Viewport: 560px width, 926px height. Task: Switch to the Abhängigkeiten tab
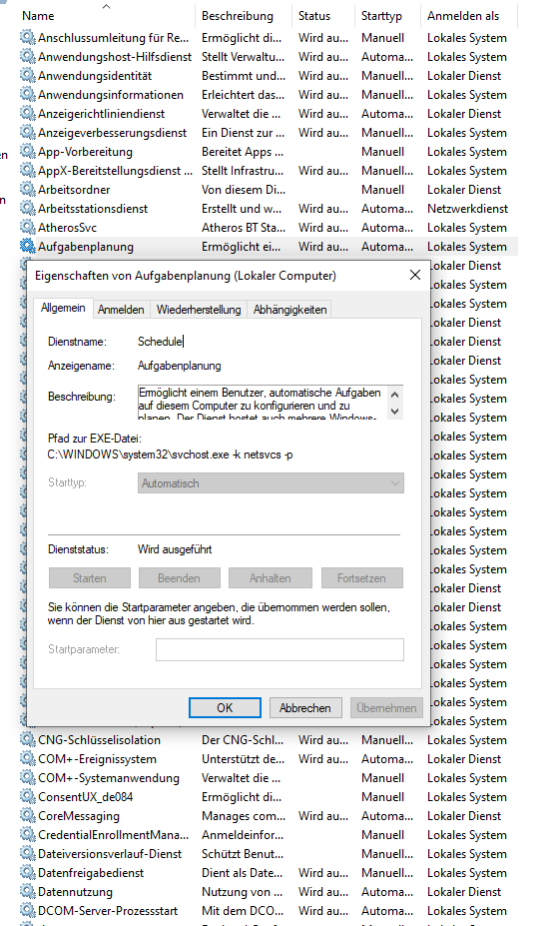pyautogui.click(x=289, y=310)
